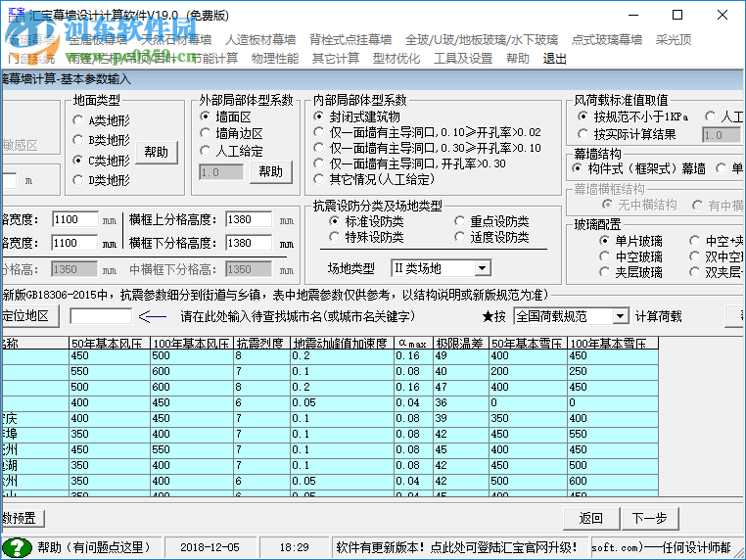
Task: Click cell 49 in 极限温差 column
Action: point(461,356)
